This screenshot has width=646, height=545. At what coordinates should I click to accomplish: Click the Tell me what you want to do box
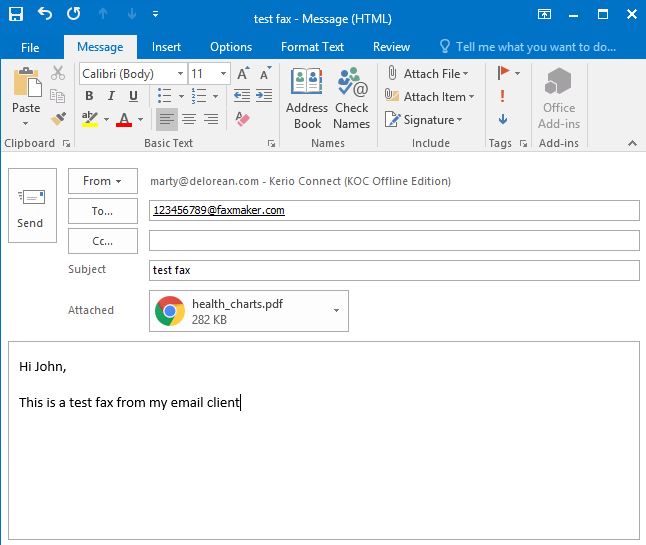click(528, 47)
